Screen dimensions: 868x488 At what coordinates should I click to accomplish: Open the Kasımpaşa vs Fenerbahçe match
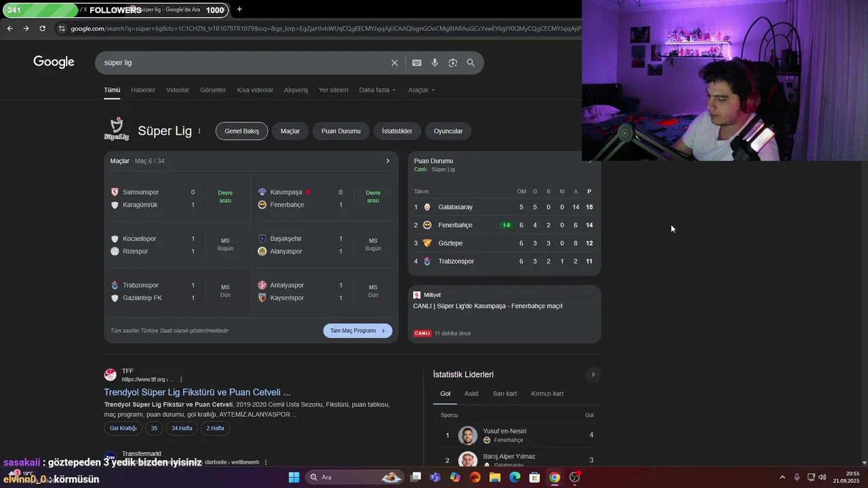point(325,198)
